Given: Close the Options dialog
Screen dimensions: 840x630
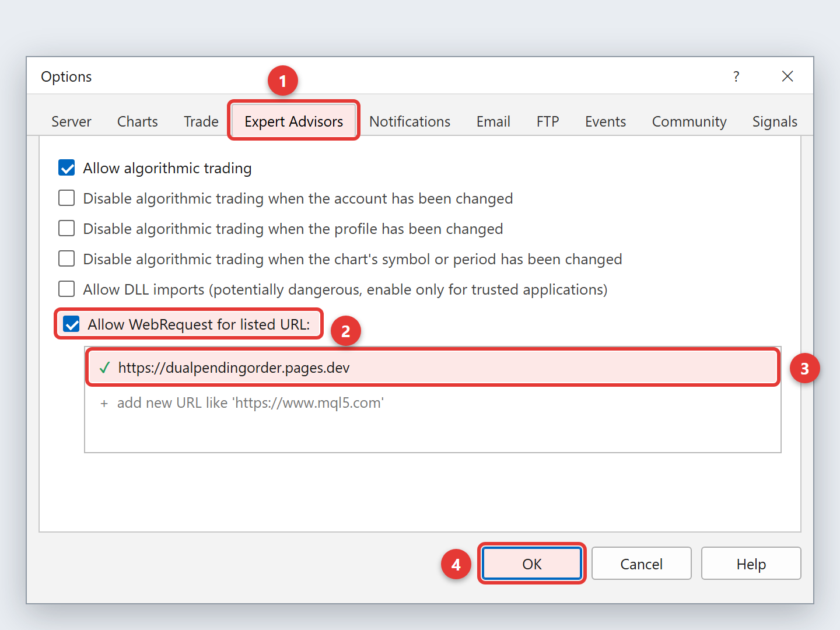Looking at the screenshot, I should point(787,76).
